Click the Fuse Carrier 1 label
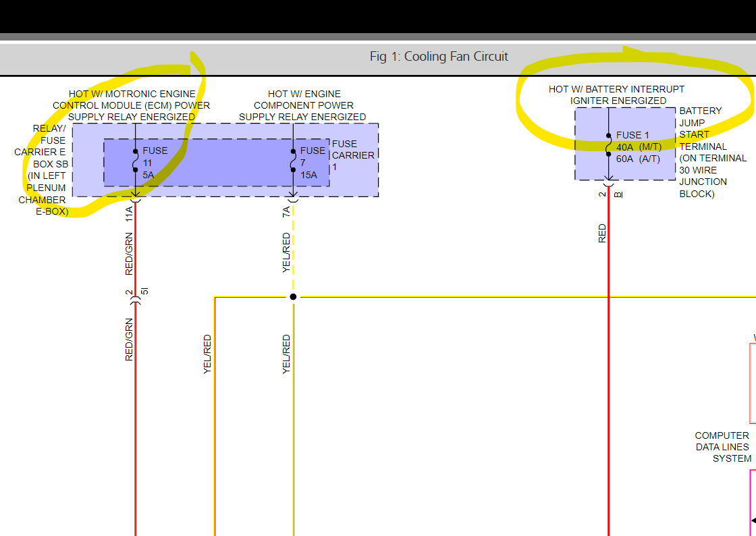The width and height of the screenshot is (756, 536). (353, 155)
